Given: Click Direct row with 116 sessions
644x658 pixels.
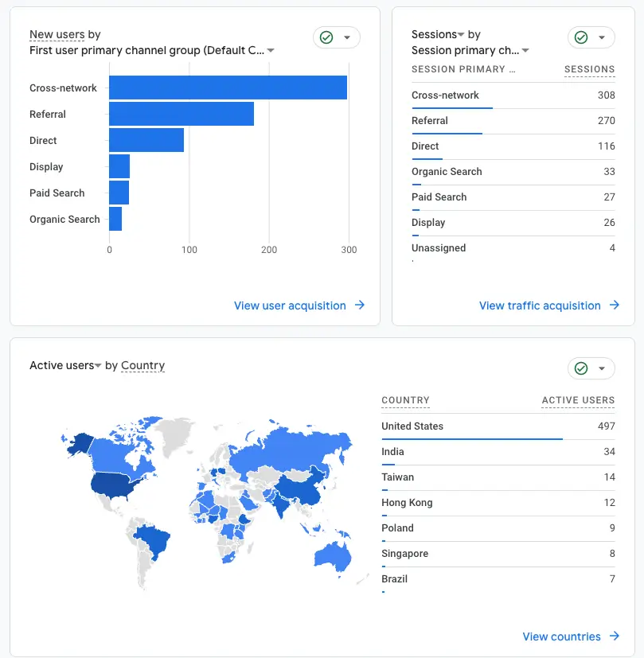Looking at the screenshot, I should tap(513, 147).
